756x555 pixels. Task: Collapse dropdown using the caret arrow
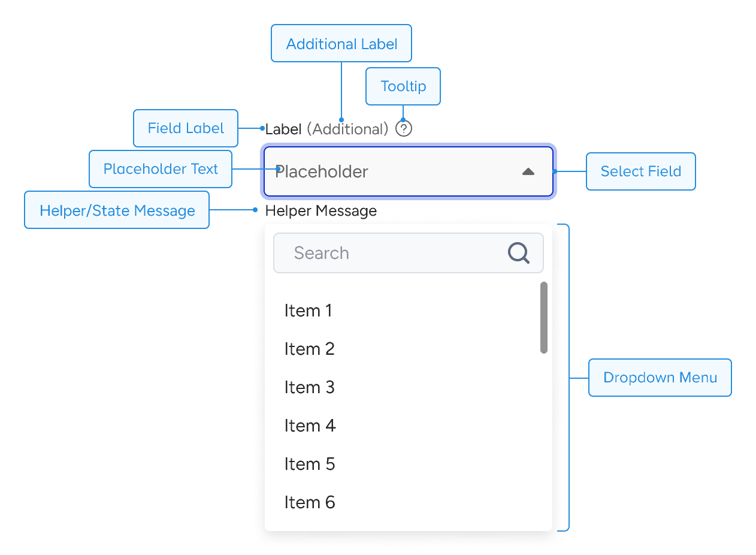(528, 172)
